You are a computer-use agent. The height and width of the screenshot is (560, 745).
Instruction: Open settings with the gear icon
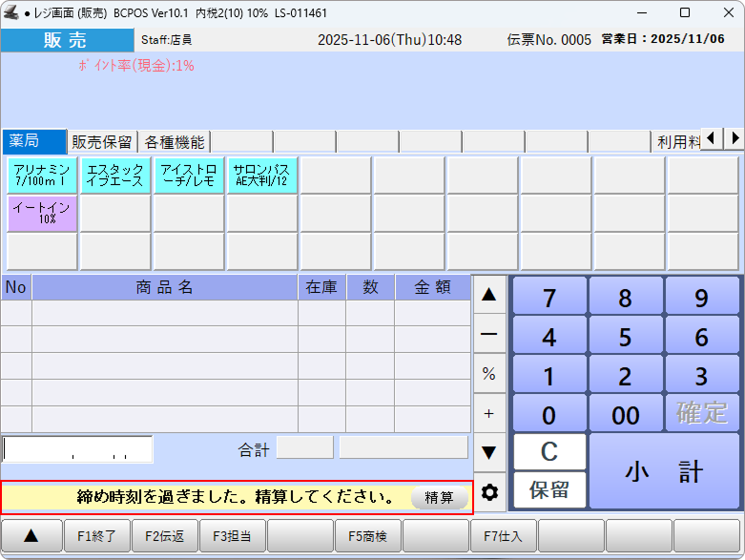tap(489, 492)
